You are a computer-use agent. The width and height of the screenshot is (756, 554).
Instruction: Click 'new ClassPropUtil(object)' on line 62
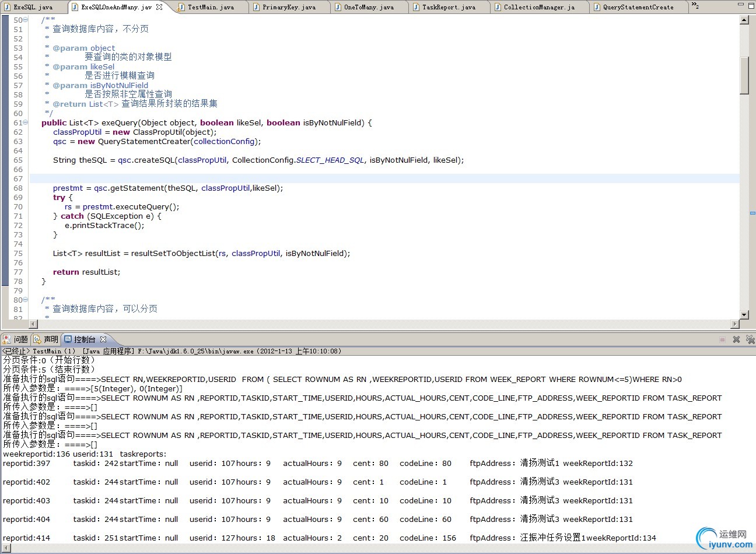click(164, 132)
